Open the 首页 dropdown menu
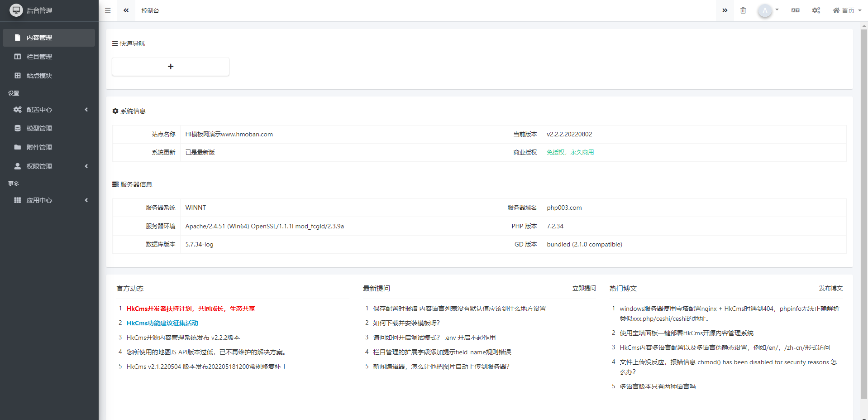The image size is (868, 420). pos(847,10)
